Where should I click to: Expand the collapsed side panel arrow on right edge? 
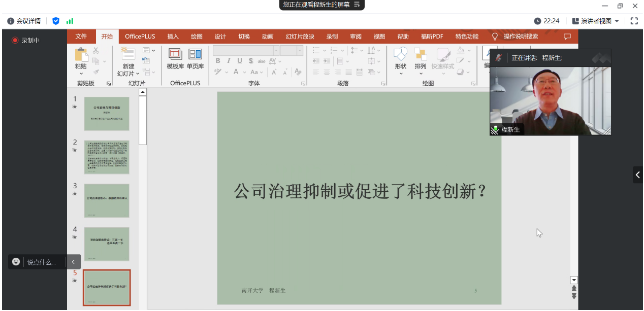pyautogui.click(x=638, y=175)
